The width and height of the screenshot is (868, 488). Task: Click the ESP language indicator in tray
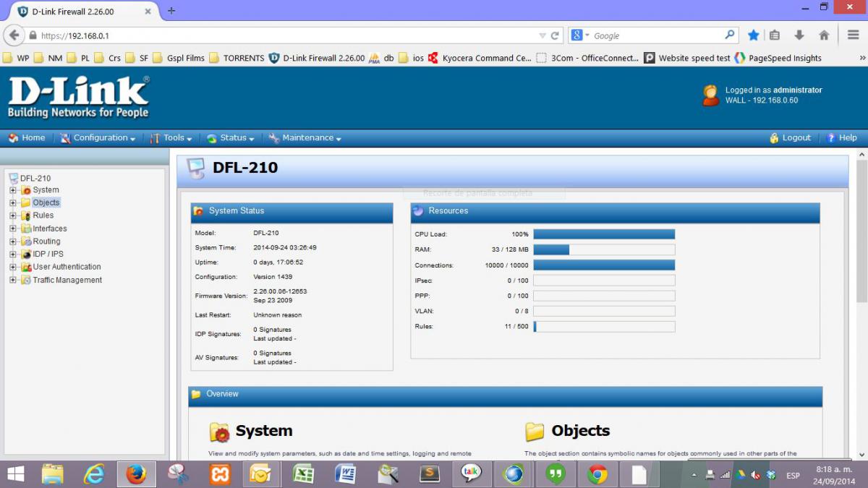coord(793,475)
